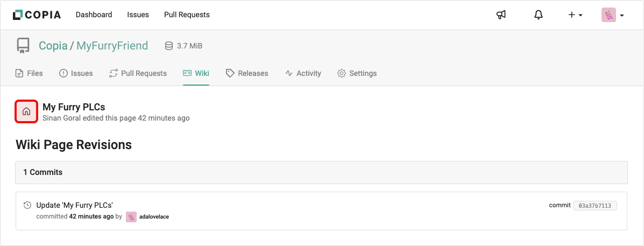Click the wiki home icon button

pos(26,111)
